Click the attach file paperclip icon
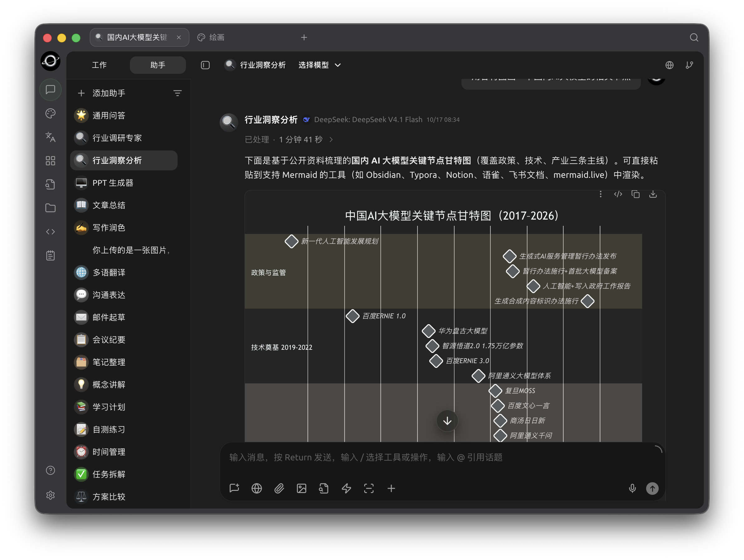The height and width of the screenshot is (560, 744). pyautogui.click(x=279, y=488)
